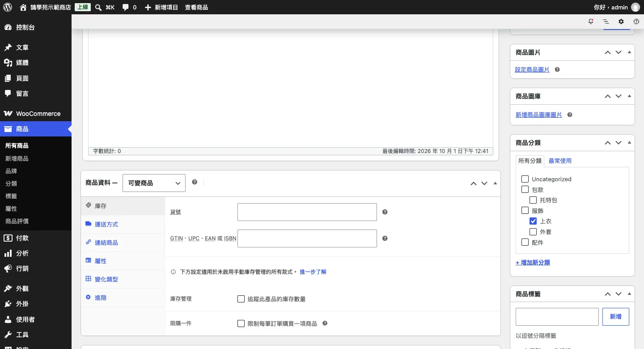Select the 庫存 product data tab
The height and width of the screenshot is (349, 644).
pos(123,206)
